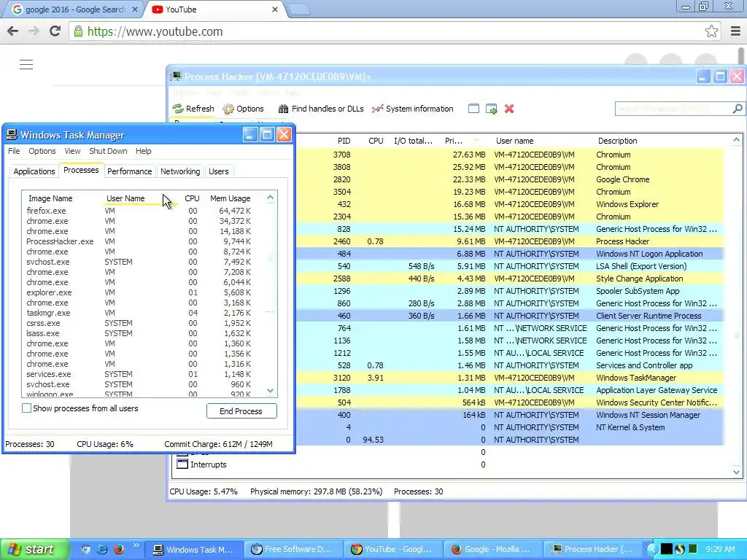Screen dimensions: 747x560
Task: Click the Internet Explorer quick launch icon
Action: (x=102, y=549)
